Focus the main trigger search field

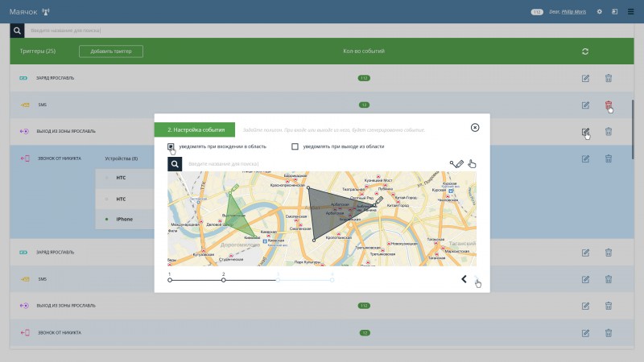328,31
